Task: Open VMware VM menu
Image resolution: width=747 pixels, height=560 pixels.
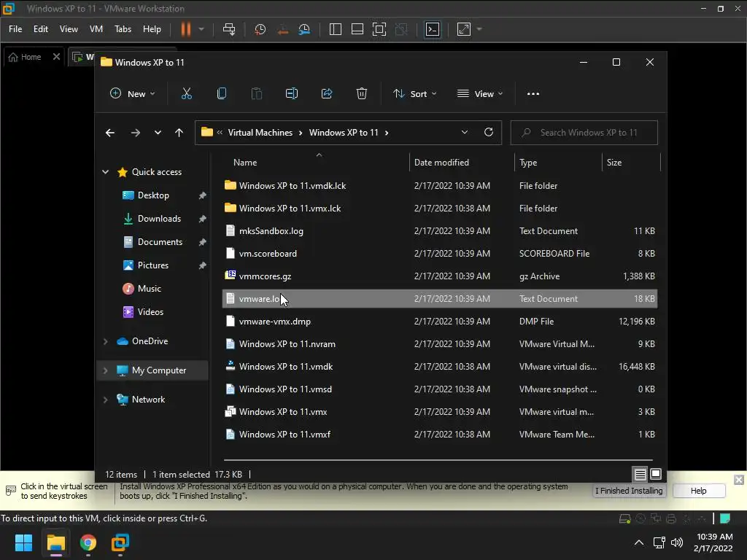Action: coord(96,29)
